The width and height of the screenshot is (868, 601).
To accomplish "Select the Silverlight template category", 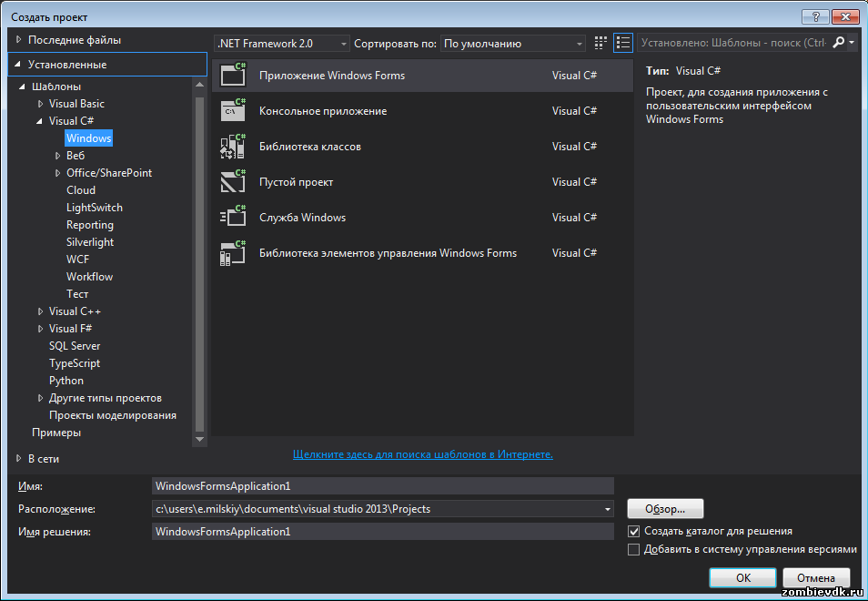I will tap(90, 242).
